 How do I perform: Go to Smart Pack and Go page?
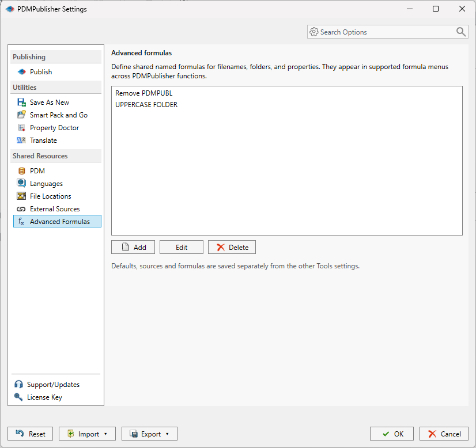pos(59,115)
